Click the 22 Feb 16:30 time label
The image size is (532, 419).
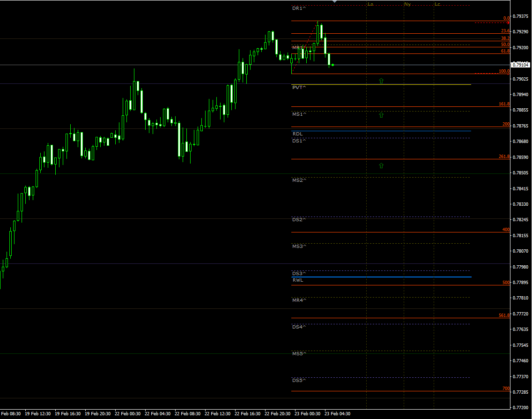(247, 413)
